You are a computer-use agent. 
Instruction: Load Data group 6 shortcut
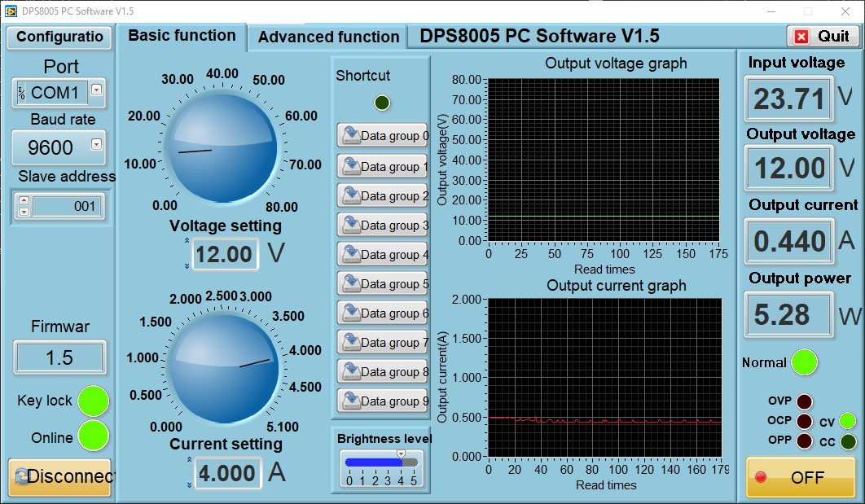click(383, 313)
